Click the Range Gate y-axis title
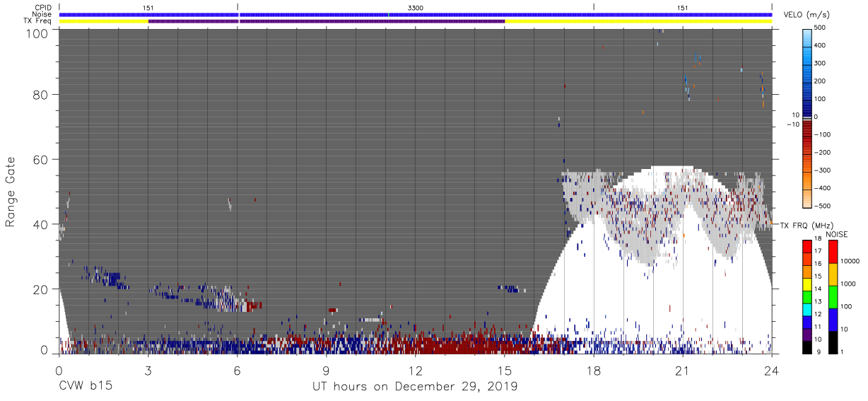The height and width of the screenshot is (401, 868). click(11, 192)
